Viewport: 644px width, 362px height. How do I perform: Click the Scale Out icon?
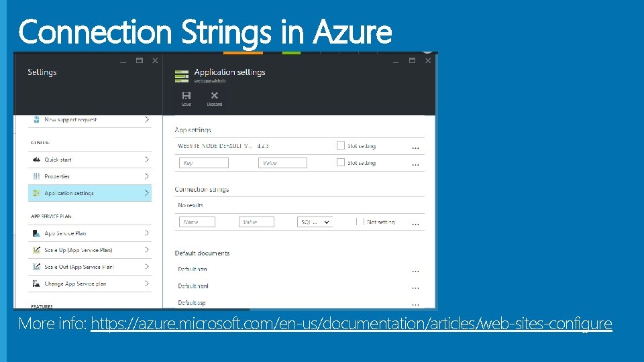tap(36, 266)
